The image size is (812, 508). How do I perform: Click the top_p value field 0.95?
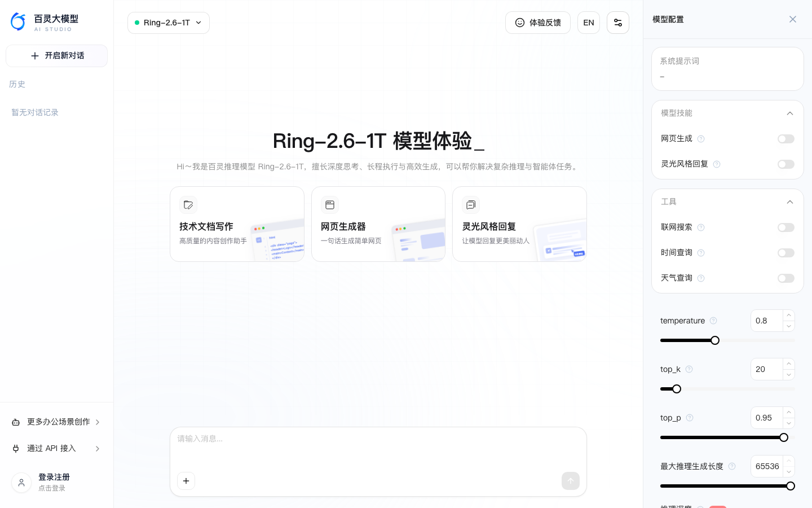[x=767, y=418]
